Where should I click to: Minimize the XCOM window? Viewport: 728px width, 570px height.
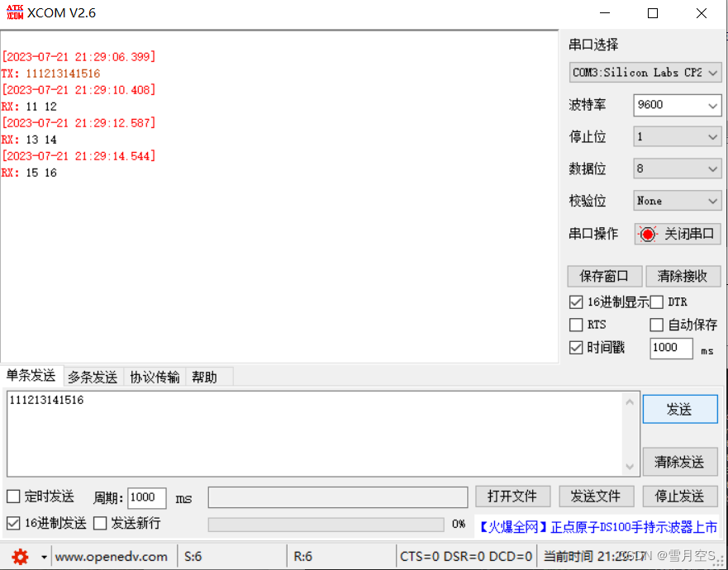click(x=605, y=13)
